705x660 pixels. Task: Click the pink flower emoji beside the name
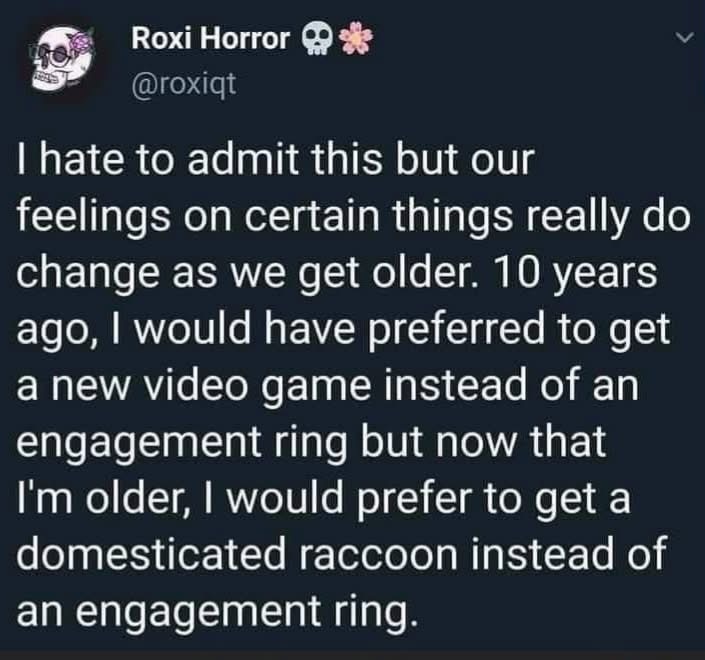pos(350,41)
